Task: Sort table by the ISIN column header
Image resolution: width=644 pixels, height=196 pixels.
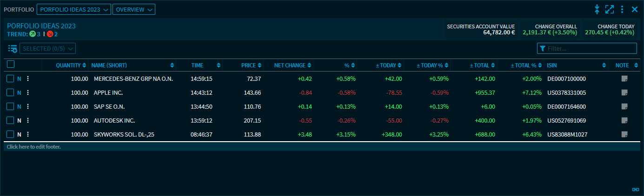Action: 552,65
